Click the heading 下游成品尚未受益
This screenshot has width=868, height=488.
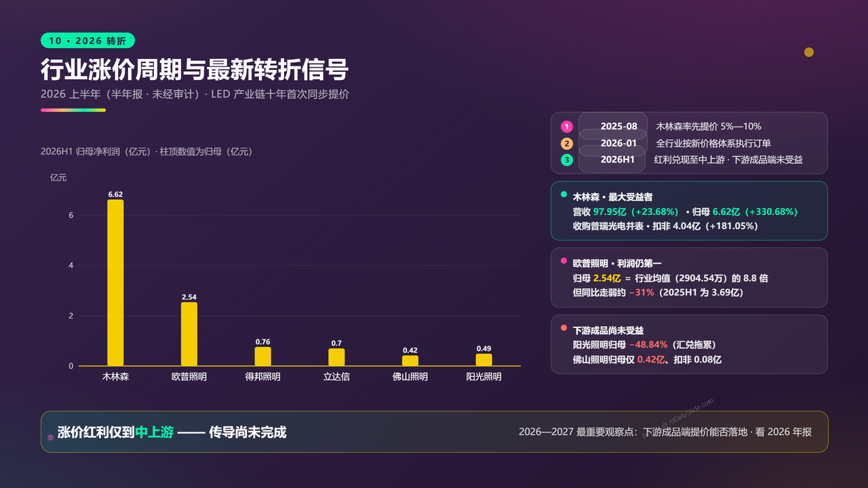pos(608,331)
